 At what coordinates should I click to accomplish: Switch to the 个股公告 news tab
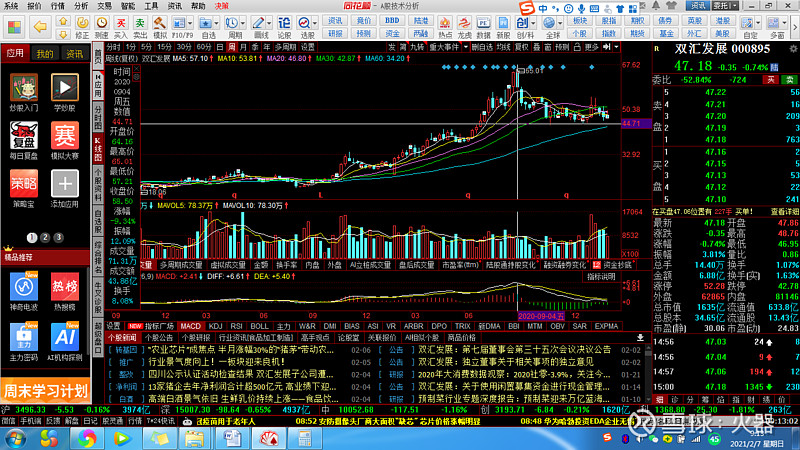point(159,338)
